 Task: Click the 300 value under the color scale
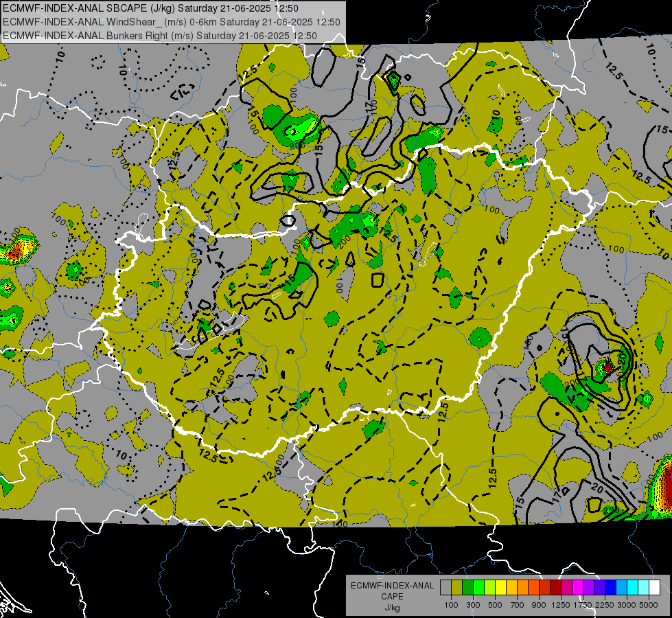473,605
